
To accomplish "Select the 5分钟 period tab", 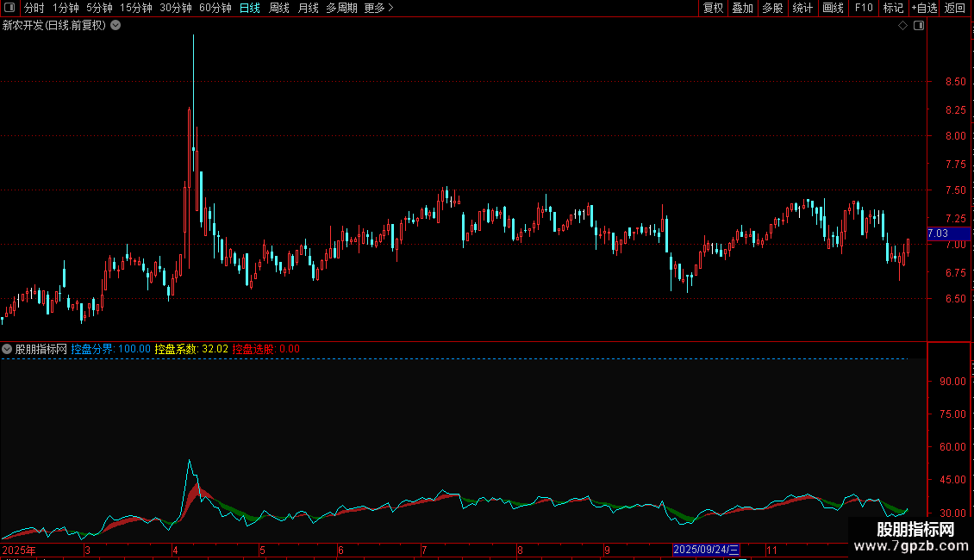I will 99,8.
